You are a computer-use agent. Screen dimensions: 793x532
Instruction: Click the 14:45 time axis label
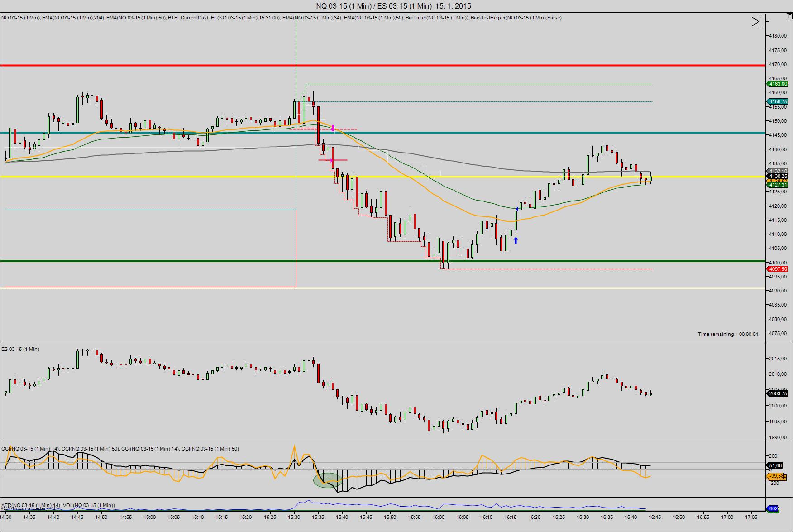pyautogui.click(x=77, y=517)
